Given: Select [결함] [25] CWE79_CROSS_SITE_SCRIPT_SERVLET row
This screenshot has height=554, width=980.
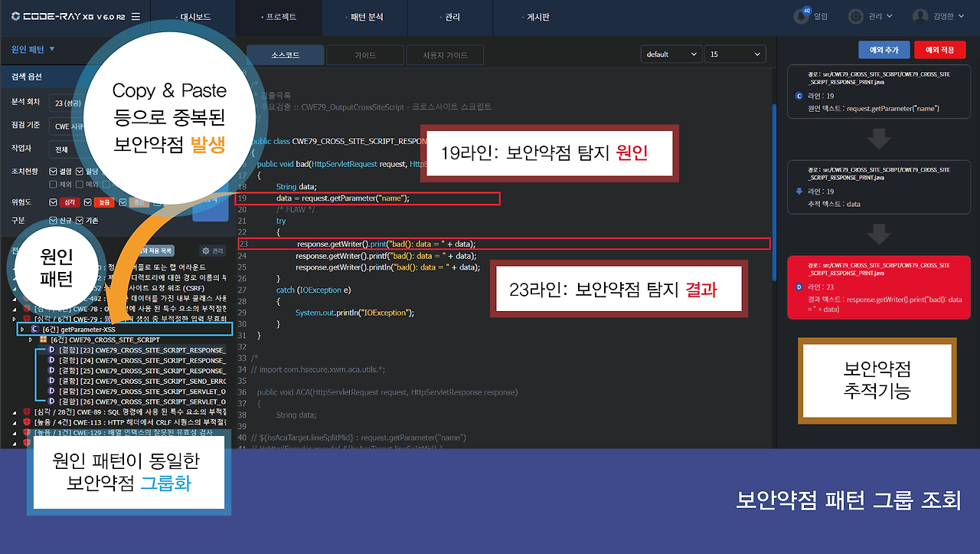Looking at the screenshot, I should click(142, 391).
